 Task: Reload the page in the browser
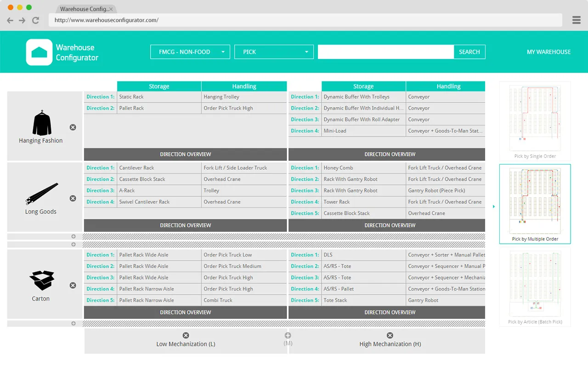click(35, 20)
